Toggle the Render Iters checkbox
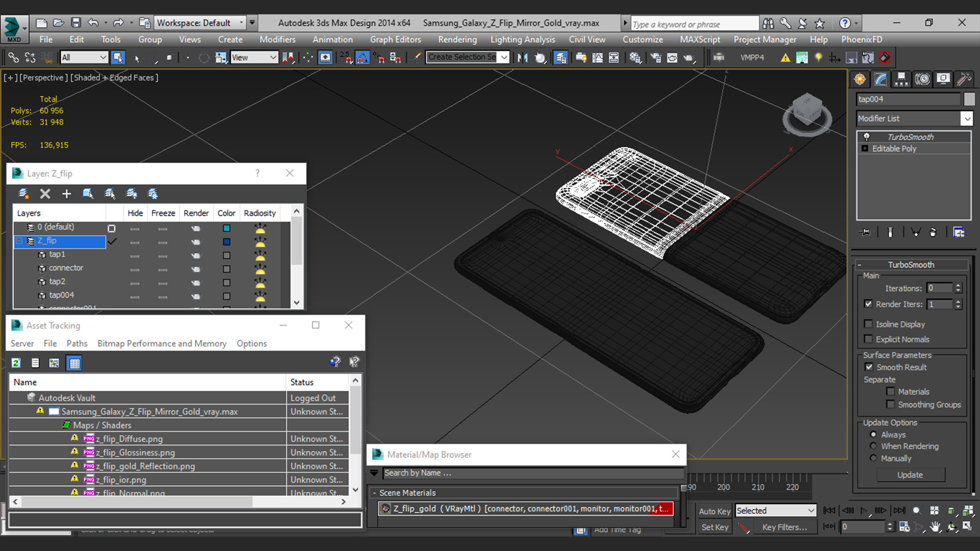The height and width of the screenshot is (551, 980). [x=868, y=304]
